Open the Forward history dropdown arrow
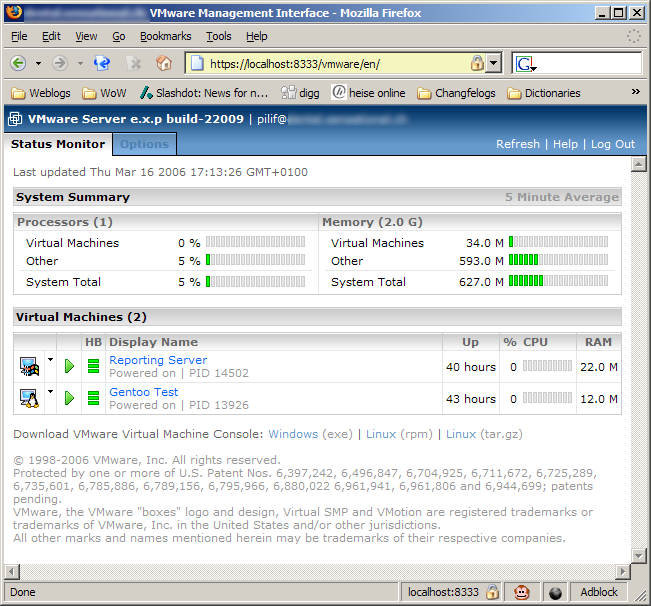This screenshot has width=651, height=606. 80,64
